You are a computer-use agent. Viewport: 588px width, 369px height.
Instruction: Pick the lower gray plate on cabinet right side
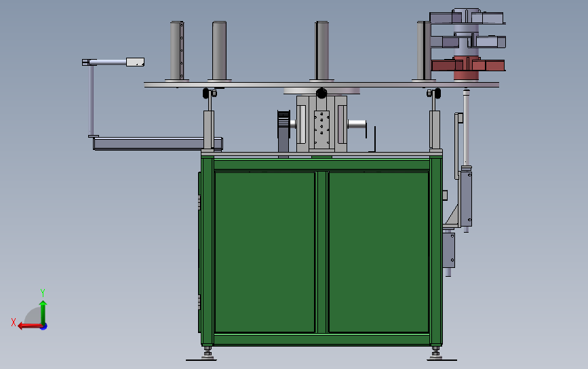[449, 250]
